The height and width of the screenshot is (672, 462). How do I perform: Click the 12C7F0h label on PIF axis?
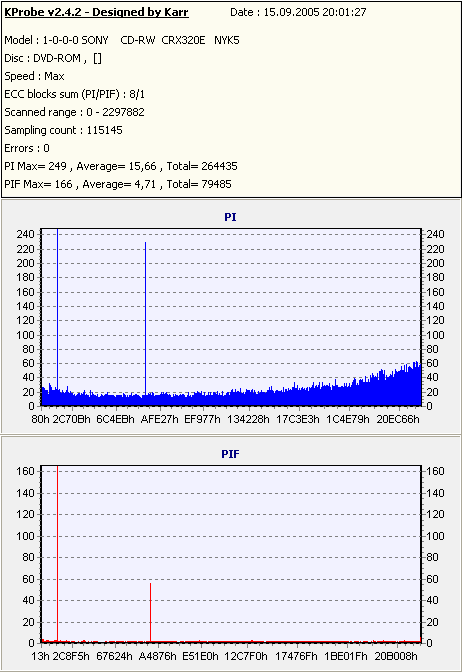pyautogui.click(x=246, y=657)
